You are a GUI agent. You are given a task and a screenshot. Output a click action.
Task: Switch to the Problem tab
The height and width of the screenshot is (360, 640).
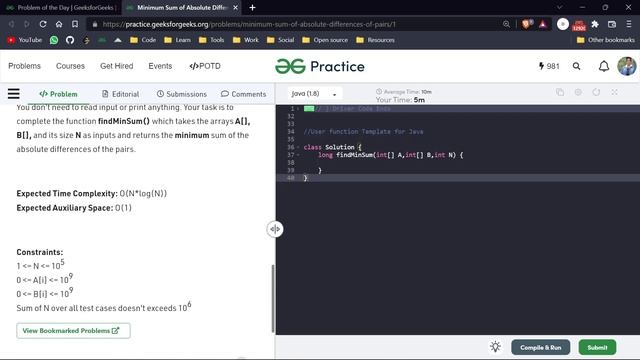point(58,94)
